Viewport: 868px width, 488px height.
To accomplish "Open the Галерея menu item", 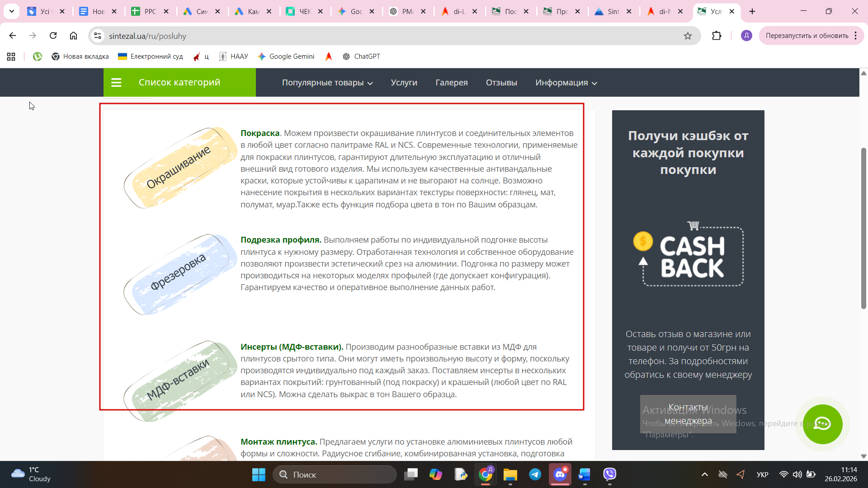I will 451,83.
